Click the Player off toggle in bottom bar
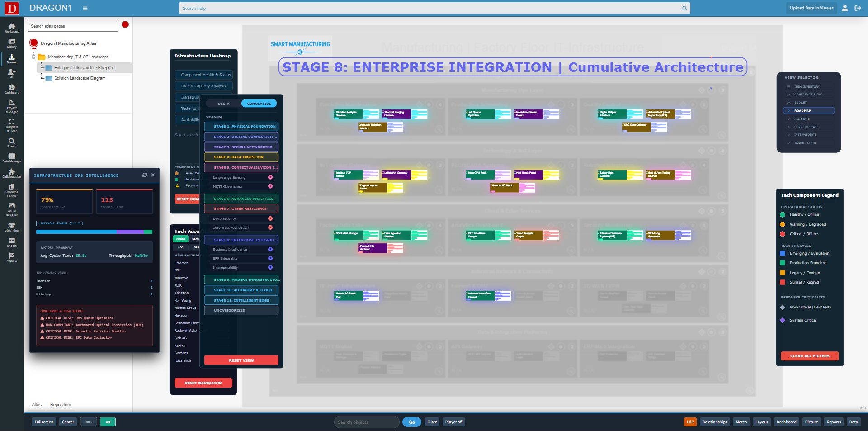868x431 pixels. [x=453, y=422]
